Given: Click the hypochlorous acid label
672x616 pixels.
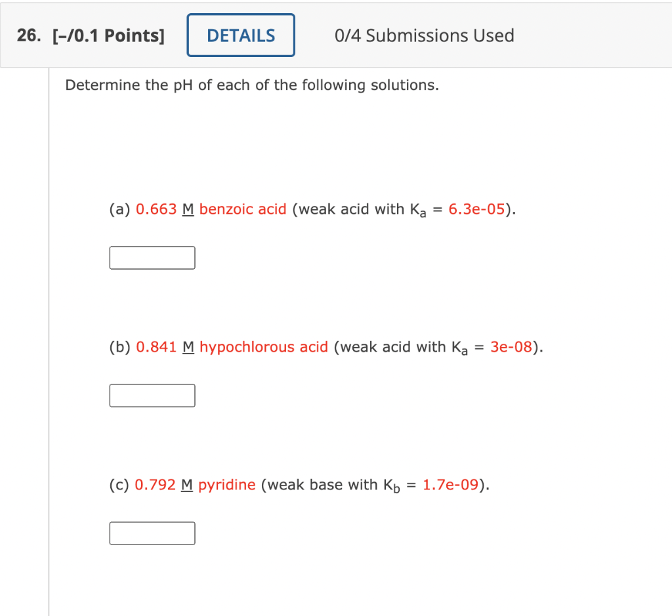Looking at the screenshot, I should click(263, 346).
